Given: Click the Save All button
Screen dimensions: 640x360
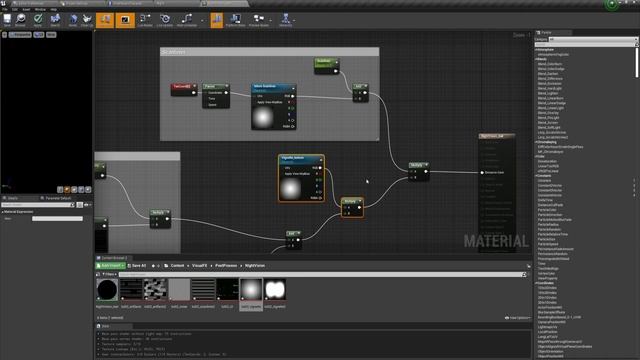Looking at the screenshot, I should point(137,266).
